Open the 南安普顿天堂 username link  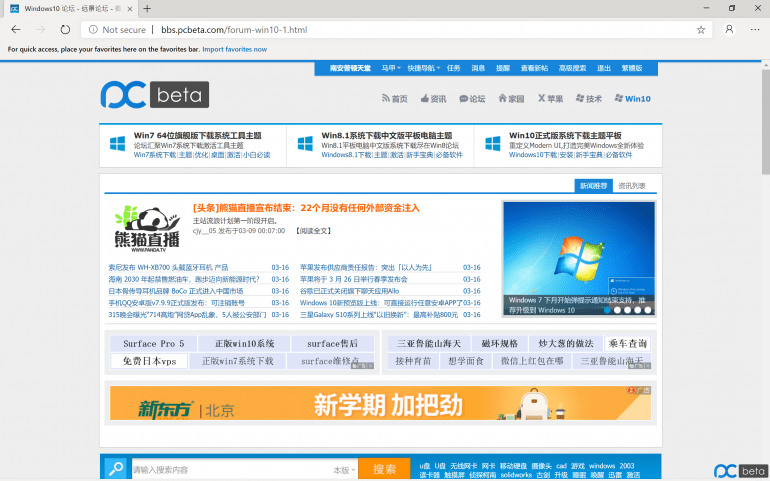tap(350, 68)
